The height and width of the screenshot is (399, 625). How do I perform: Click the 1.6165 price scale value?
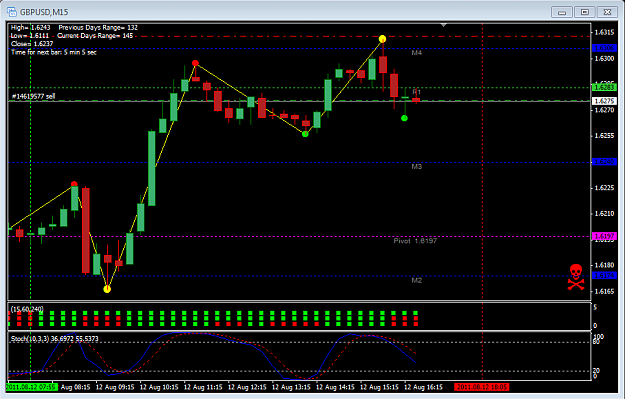pyautogui.click(x=604, y=291)
